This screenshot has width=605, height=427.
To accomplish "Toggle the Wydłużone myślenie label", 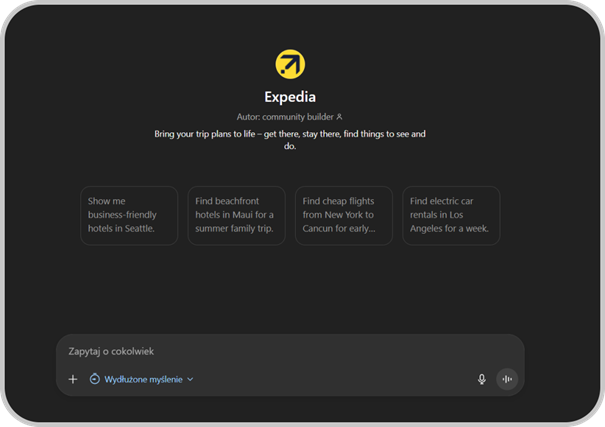I will pyautogui.click(x=144, y=379).
